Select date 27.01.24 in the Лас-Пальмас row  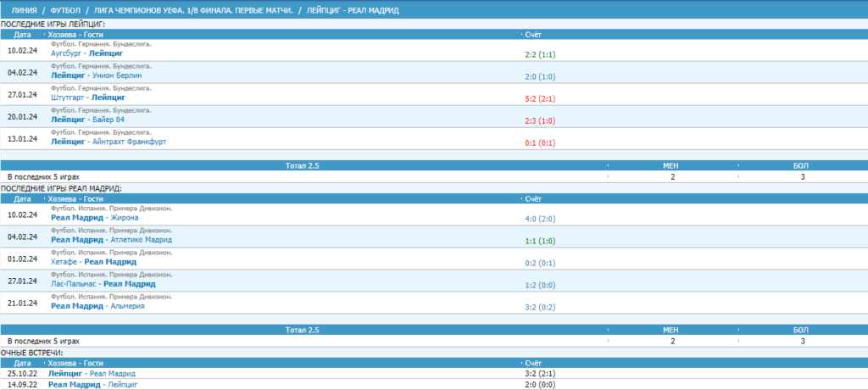coord(23,281)
